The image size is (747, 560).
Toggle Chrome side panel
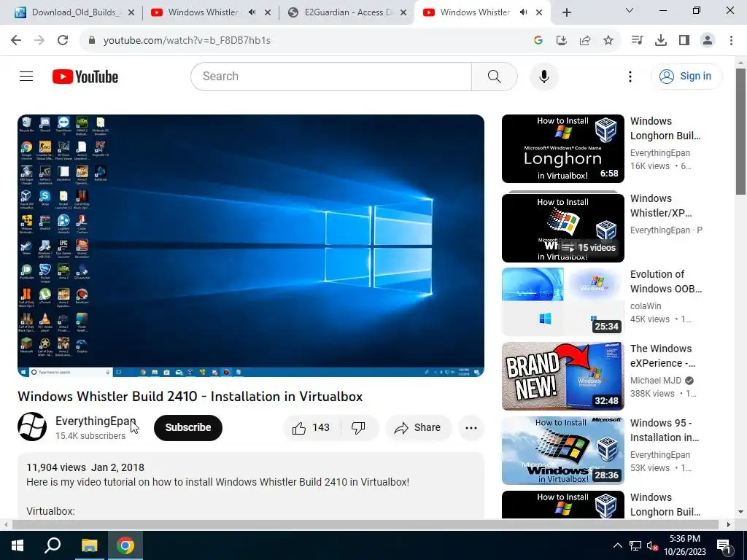coord(684,40)
